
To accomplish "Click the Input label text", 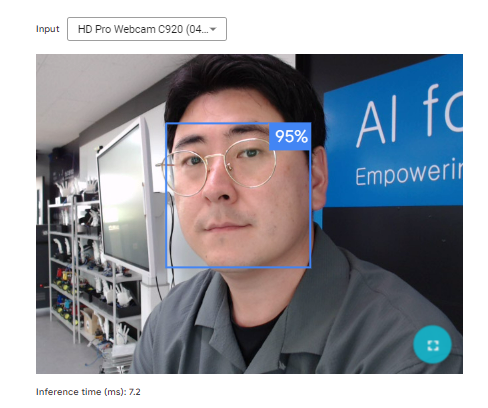I will (47, 29).
